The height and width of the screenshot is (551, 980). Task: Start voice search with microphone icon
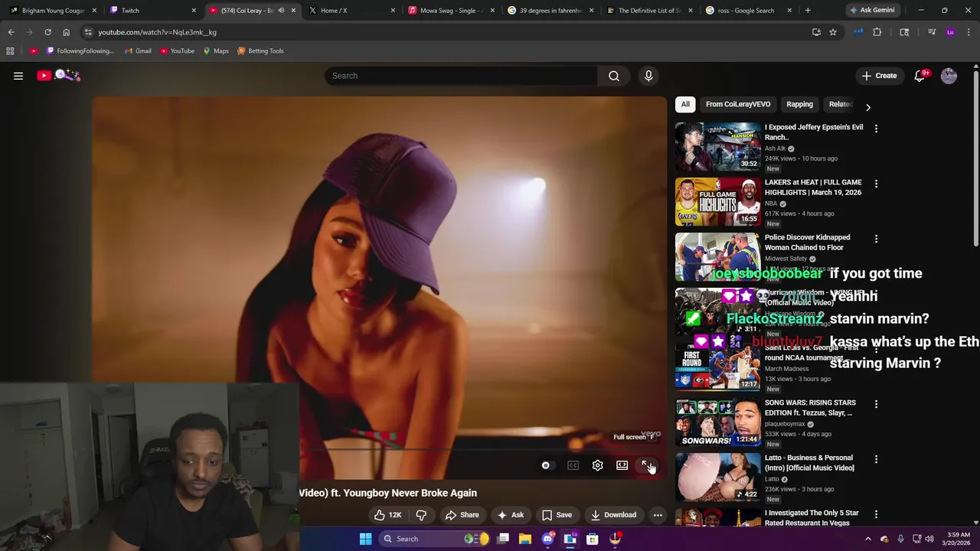pyautogui.click(x=648, y=76)
